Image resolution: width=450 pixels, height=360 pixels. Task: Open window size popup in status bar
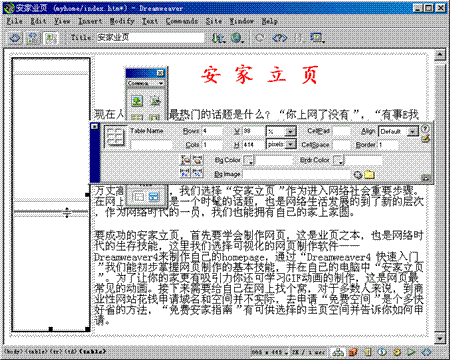pos(270,352)
